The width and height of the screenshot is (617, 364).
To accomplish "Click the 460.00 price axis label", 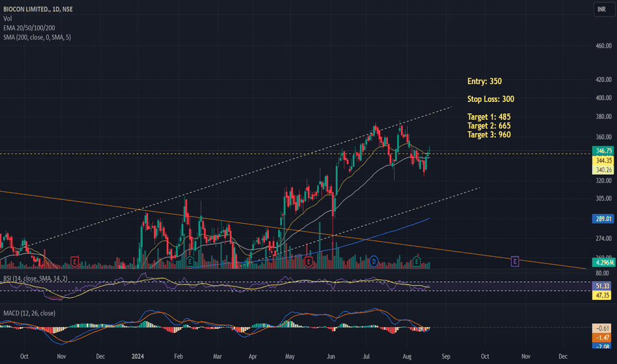I will [x=603, y=46].
